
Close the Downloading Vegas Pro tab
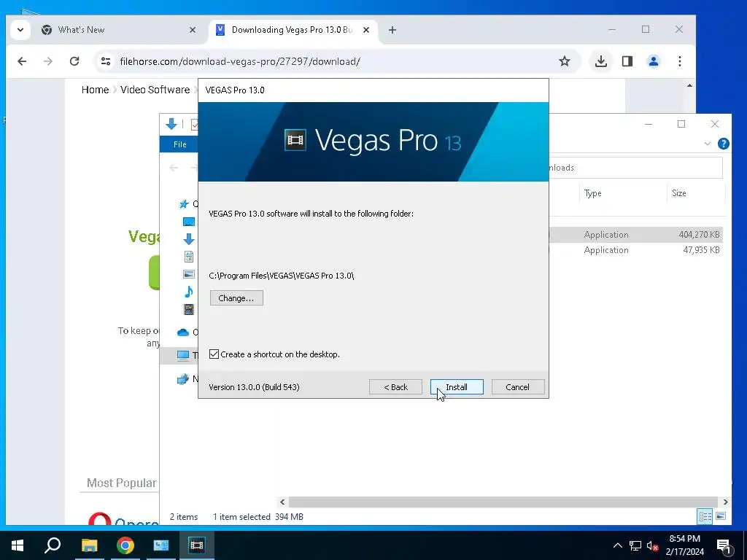pos(366,30)
